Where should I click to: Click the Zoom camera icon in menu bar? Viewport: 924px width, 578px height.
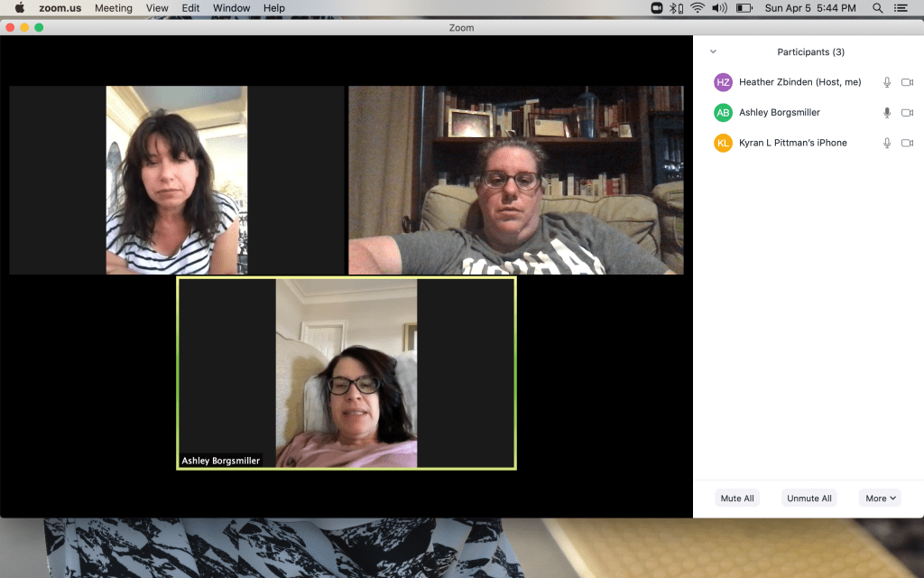point(657,8)
